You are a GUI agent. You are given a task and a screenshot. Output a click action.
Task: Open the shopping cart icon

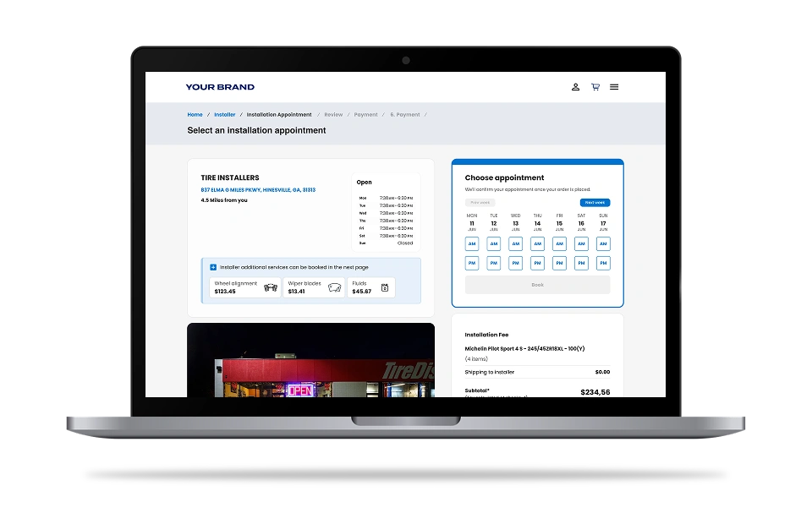(595, 87)
